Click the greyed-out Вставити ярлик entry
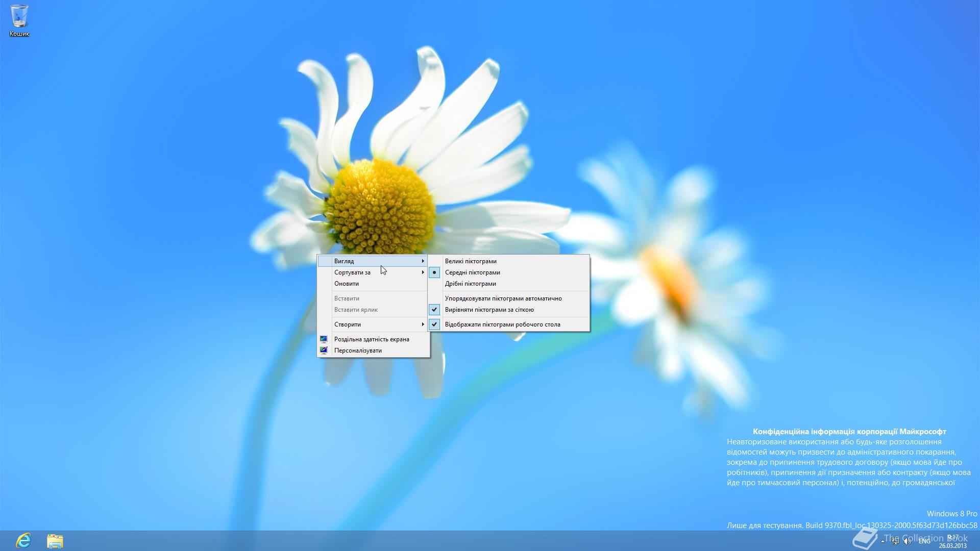Image resolution: width=980 pixels, height=551 pixels. (x=373, y=309)
